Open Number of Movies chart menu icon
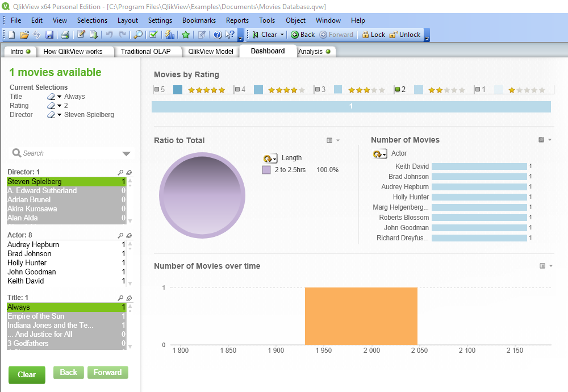Screen dimensions: 568x392 541,140
